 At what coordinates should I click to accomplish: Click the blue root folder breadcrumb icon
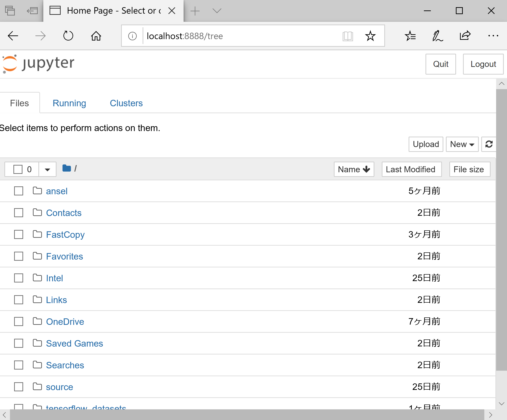click(67, 168)
